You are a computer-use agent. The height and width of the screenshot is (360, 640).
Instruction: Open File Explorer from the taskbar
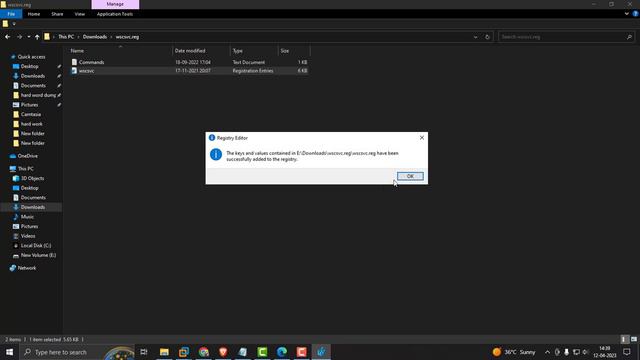point(164,352)
